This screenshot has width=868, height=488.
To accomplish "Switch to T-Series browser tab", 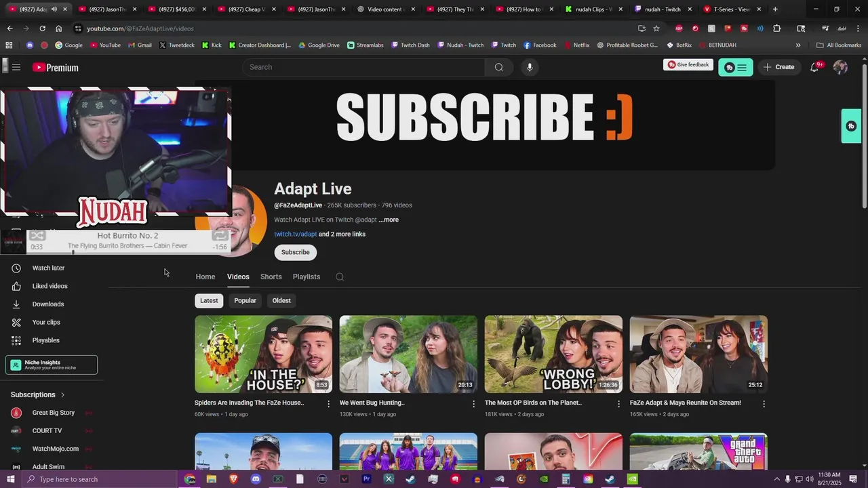I will (732, 9).
